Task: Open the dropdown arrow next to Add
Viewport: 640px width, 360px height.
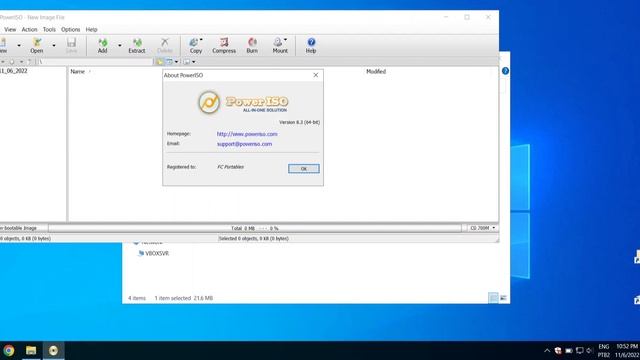Action: pos(120,45)
